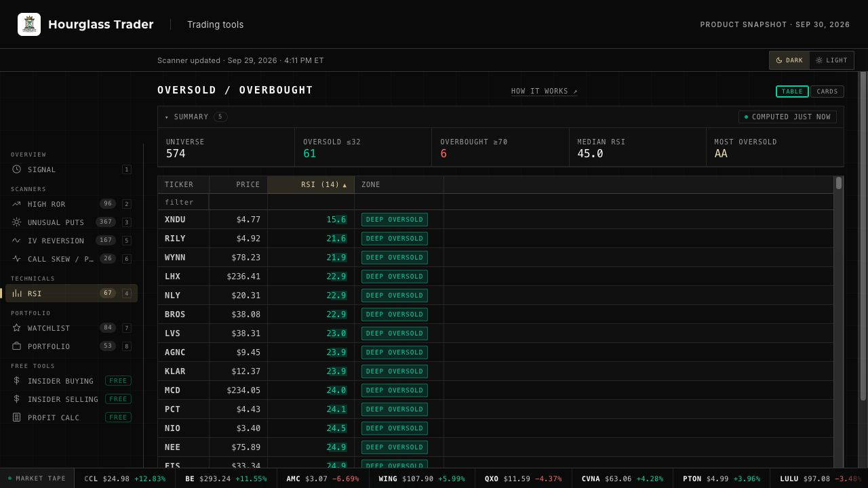Click AMC in the market tape
868x488 pixels.
coord(323,479)
